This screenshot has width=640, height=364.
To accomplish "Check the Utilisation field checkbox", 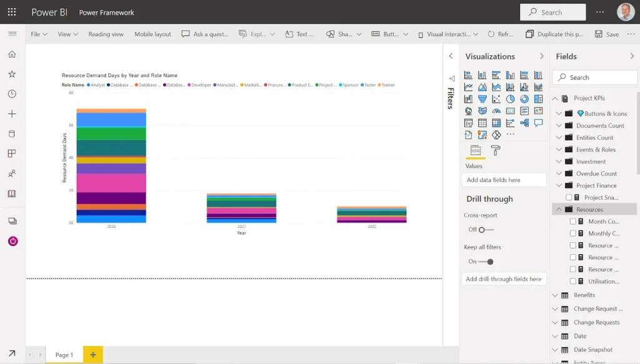I will tap(573, 282).
